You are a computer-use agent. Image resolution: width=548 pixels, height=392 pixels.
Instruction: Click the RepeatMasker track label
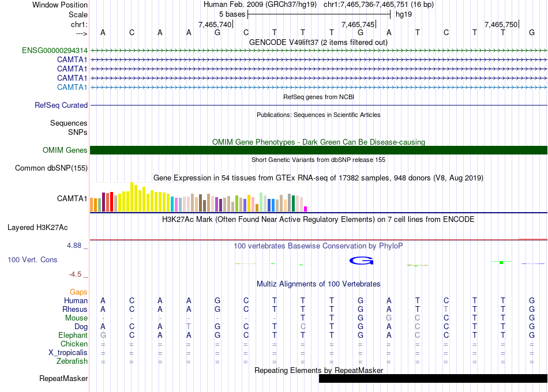click(x=63, y=378)
